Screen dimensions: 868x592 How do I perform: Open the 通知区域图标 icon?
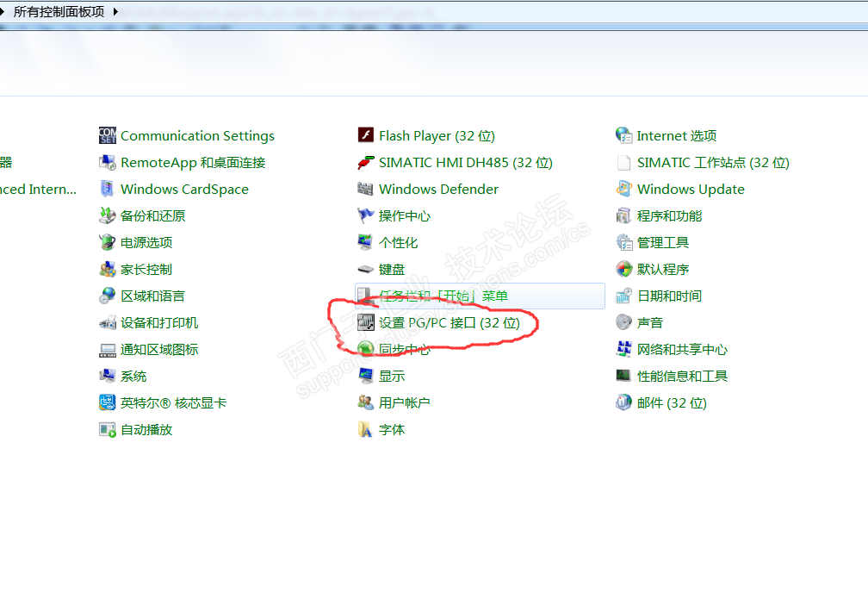108,350
